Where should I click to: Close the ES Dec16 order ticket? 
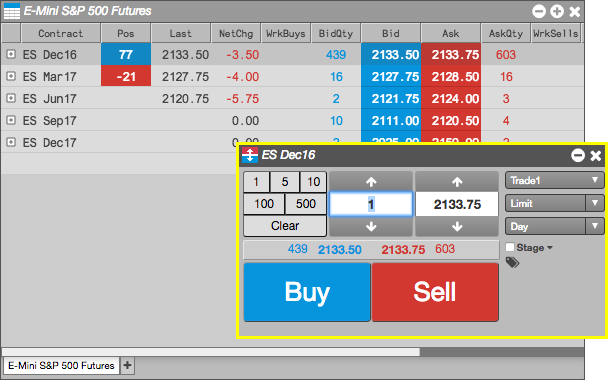click(596, 156)
